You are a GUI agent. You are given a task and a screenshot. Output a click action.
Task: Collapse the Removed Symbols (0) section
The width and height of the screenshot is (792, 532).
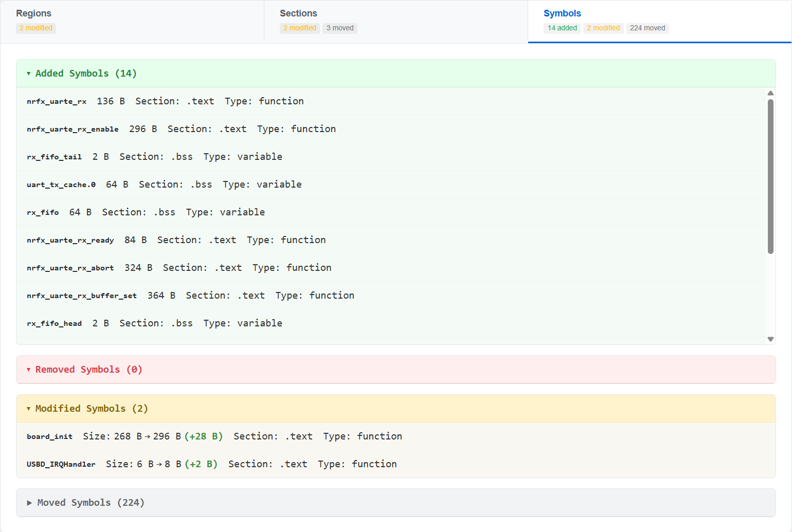[x=395, y=370]
